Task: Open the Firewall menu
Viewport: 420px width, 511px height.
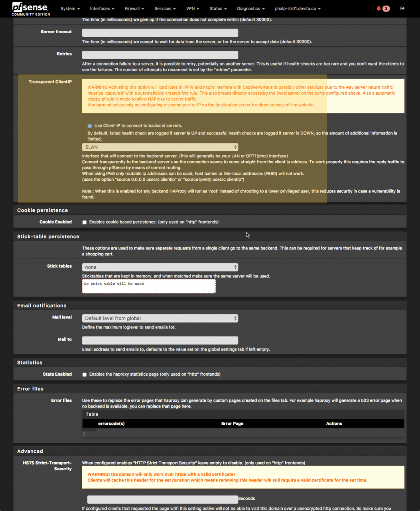Action: 134,8
